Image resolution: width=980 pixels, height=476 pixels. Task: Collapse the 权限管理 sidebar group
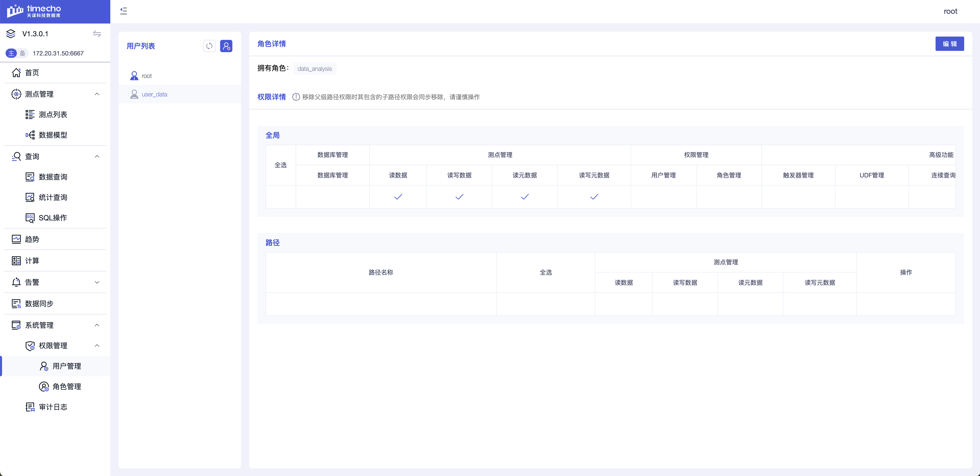[97, 346]
